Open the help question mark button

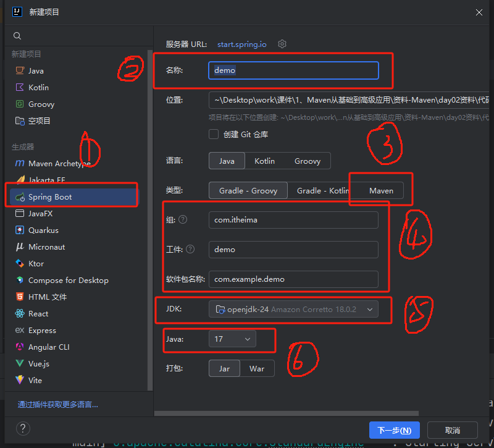tap(23, 429)
